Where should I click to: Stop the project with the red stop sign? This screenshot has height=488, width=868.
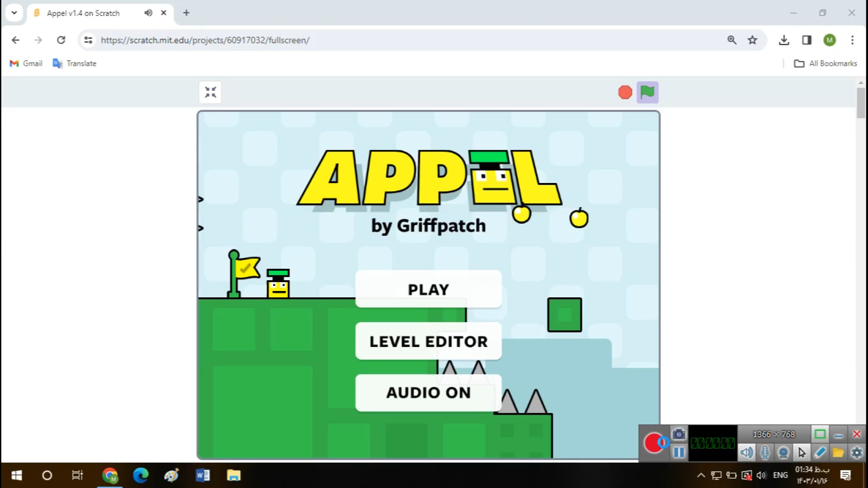625,92
